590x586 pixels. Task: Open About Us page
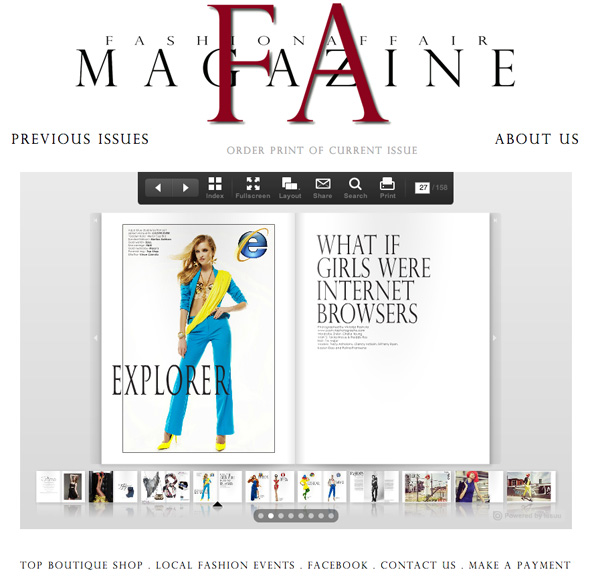coord(537,139)
